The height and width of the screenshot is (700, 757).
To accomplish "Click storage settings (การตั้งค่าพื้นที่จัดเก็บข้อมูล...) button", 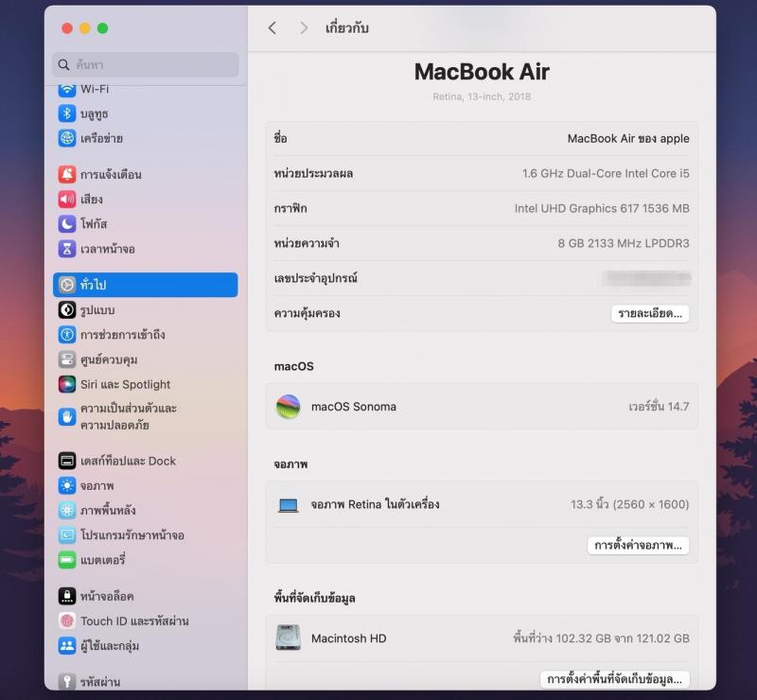I will point(614,679).
